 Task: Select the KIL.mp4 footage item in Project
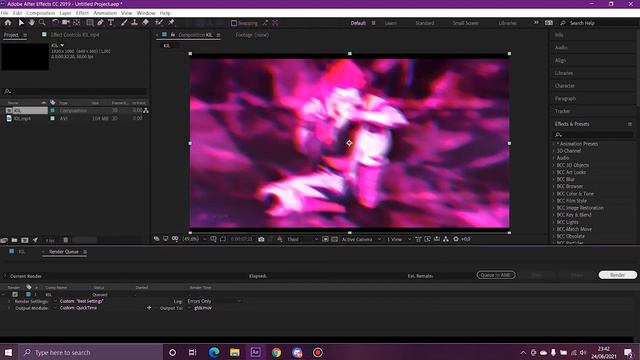22,118
